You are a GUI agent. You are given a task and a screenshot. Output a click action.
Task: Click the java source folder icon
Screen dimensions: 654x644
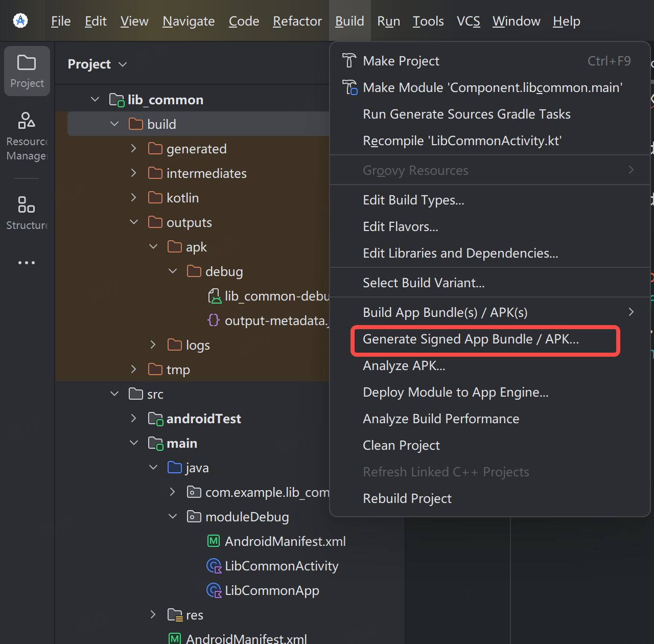coord(175,468)
